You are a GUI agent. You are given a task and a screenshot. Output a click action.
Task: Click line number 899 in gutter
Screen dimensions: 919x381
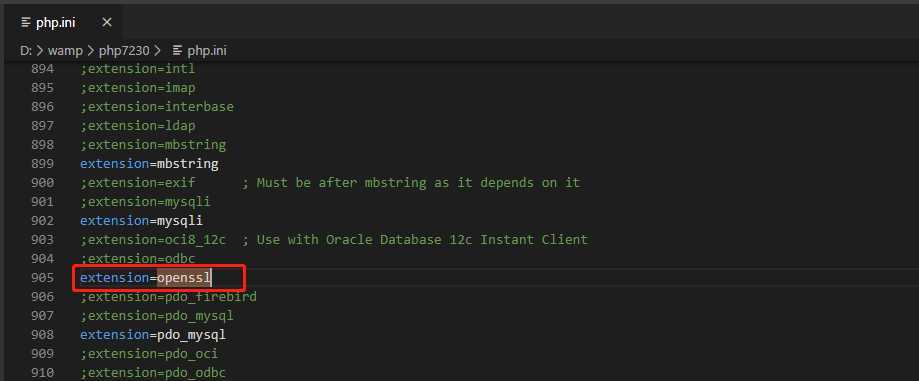tap(42, 164)
